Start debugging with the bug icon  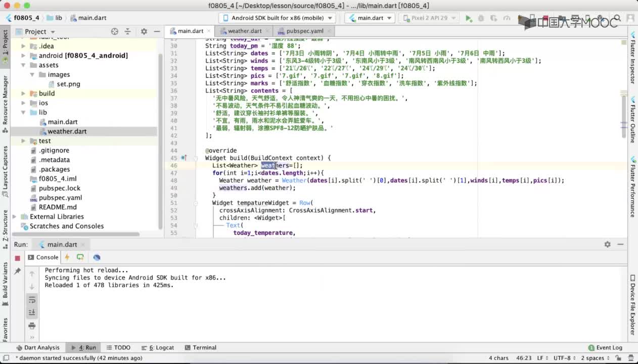(x=481, y=18)
